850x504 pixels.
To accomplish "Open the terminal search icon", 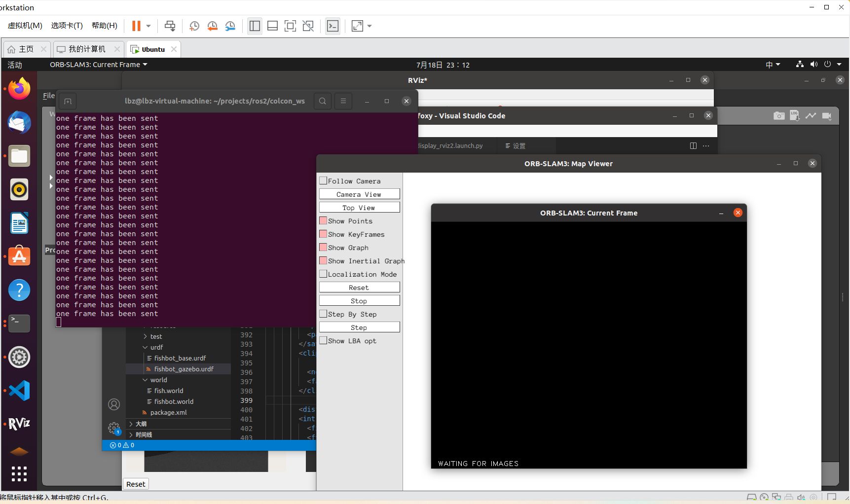I will pyautogui.click(x=322, y=101).
